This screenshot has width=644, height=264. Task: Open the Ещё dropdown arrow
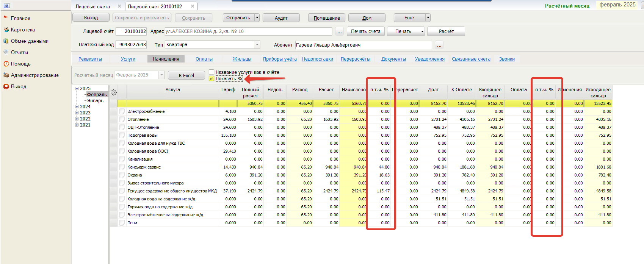click(x=428, y=17)
